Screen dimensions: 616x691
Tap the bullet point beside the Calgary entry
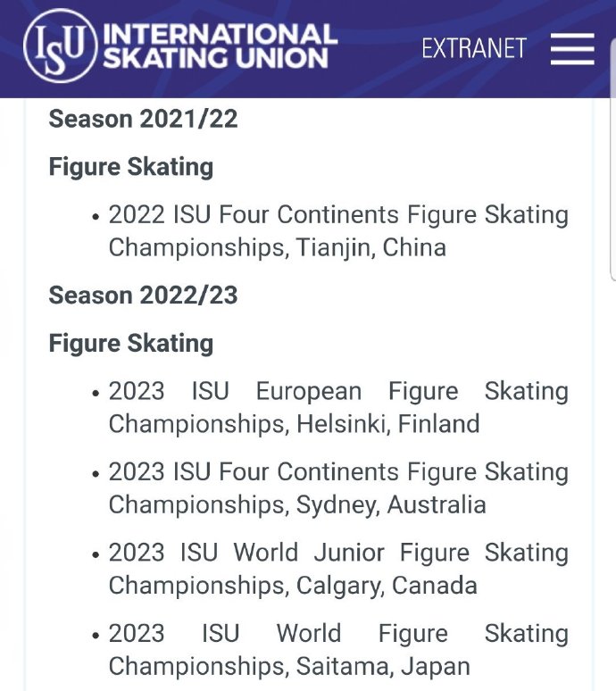coord(96,554)
